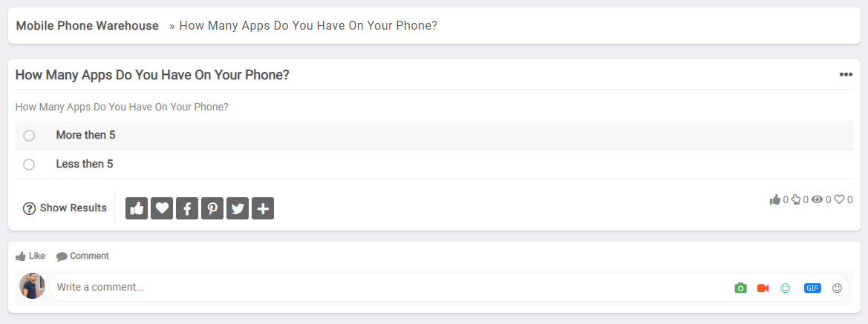
Task: Focus the Write a comment field
Action: pyautogui.click(x=388, y=288)
